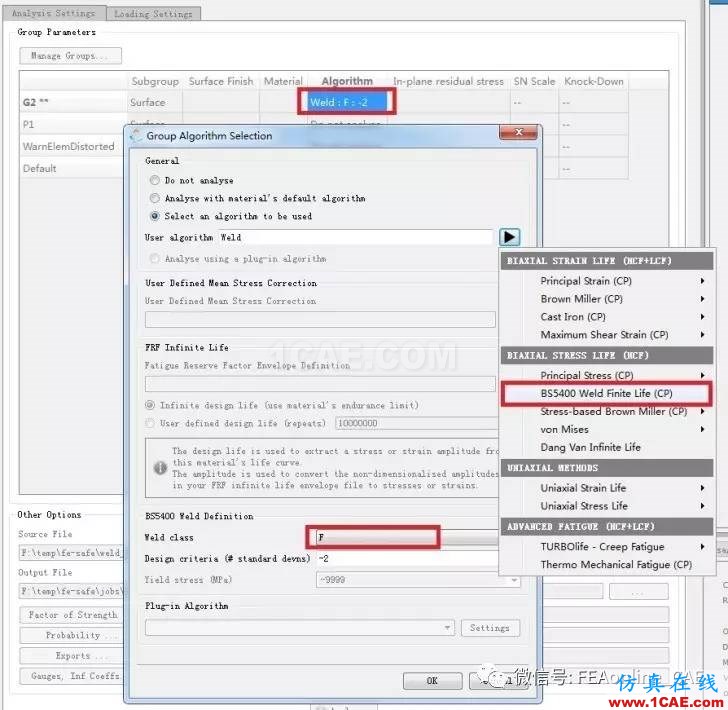Viewport: 728px width, 710px height.
Task: Select the 'Select an algorithm to be used' radio
Action: pos(155,216)
